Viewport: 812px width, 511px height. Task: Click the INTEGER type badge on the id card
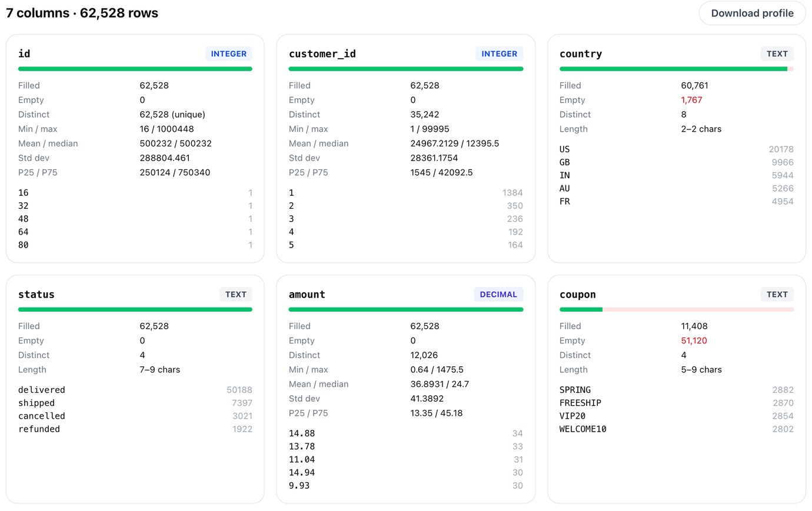click(x=229, y=54)
